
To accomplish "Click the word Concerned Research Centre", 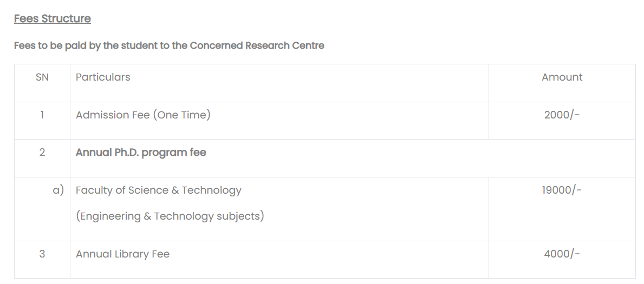I will [257, 45].
